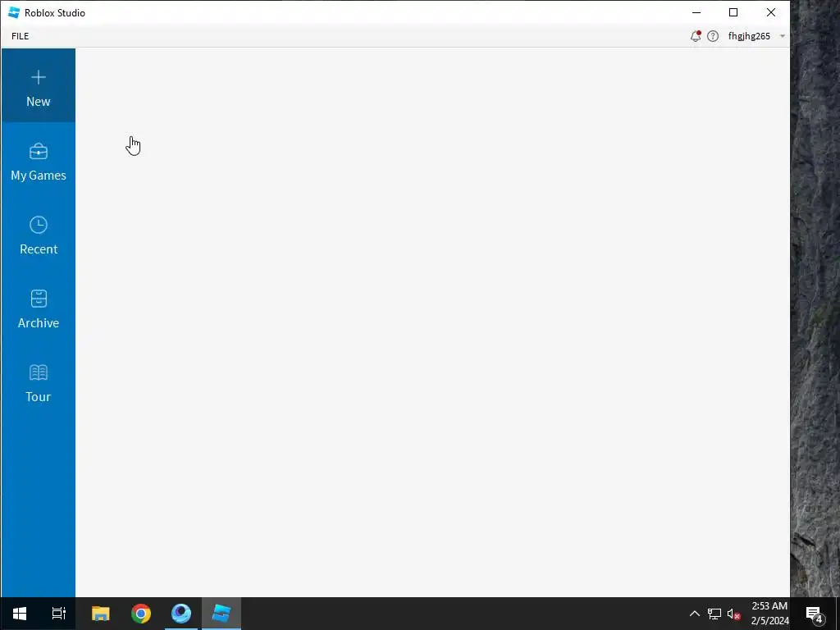Open the Windows Start menu
This screenshot has height=630, width=840.
click(20, 614)
